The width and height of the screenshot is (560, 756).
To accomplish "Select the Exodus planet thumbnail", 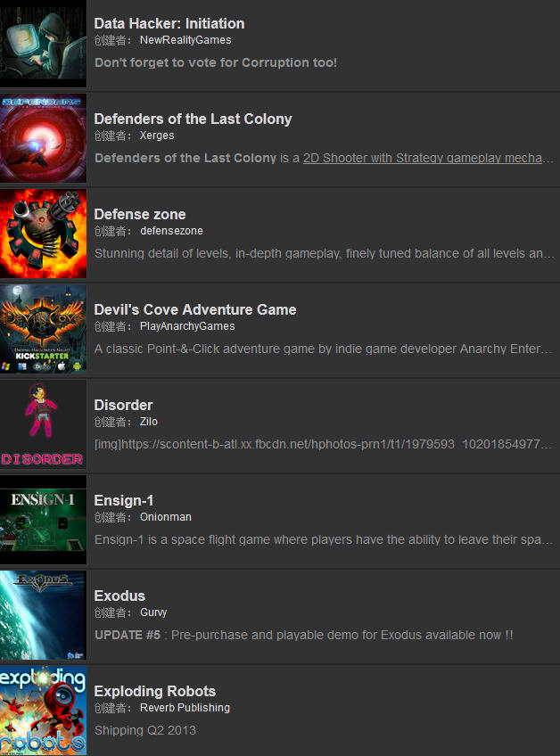I will [x=43, y=615].
